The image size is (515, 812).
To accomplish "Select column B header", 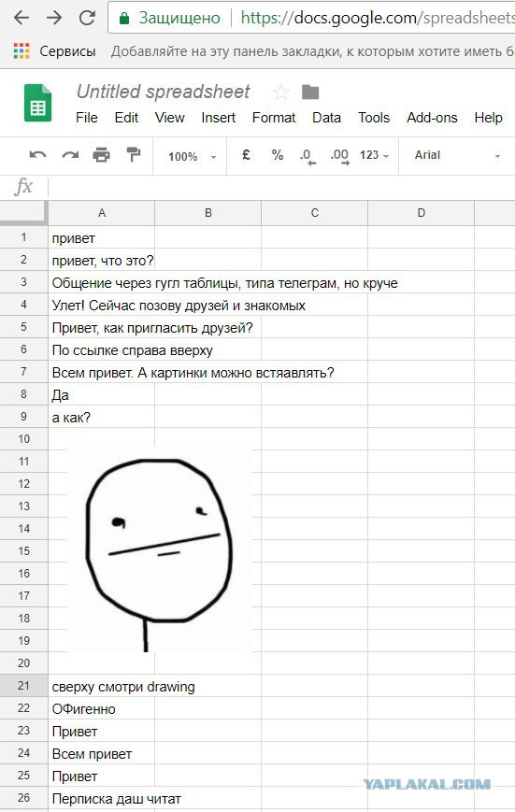I will tap(208, 213).
